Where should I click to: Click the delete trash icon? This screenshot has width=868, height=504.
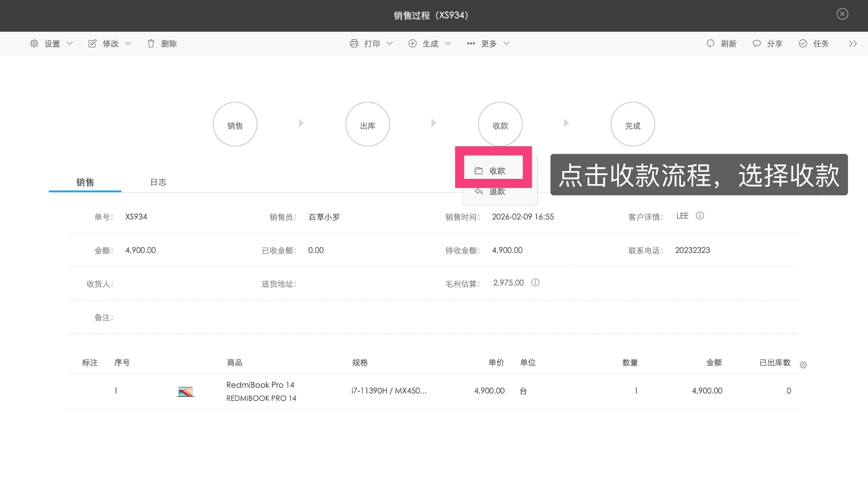(x=151, y=43)
